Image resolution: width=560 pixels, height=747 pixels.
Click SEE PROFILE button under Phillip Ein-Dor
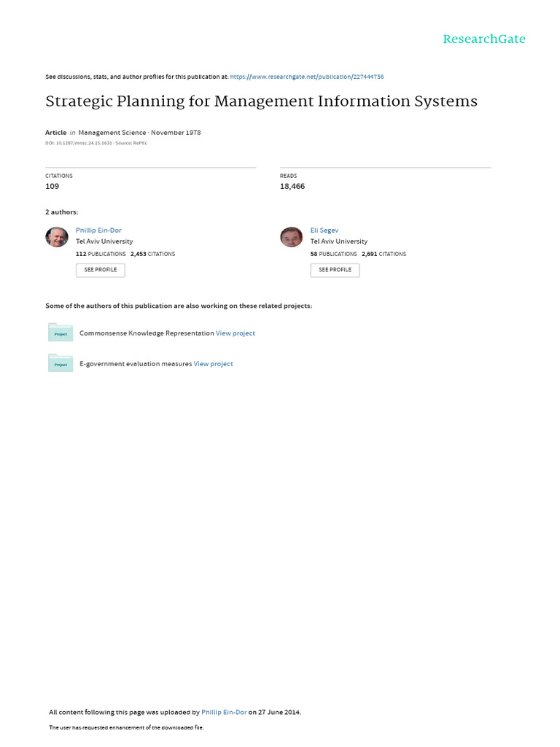point(101,270)
